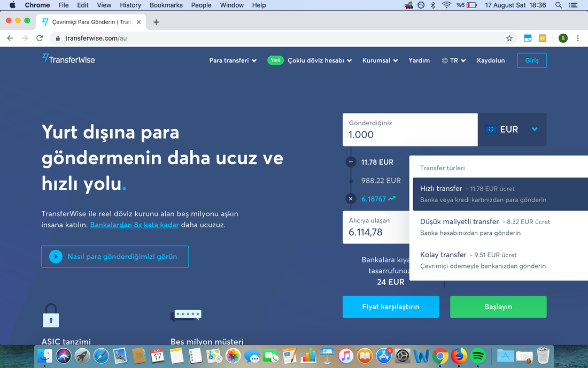Open Spotify from the dock
This screenshot has height=368, width=588.
478,356
